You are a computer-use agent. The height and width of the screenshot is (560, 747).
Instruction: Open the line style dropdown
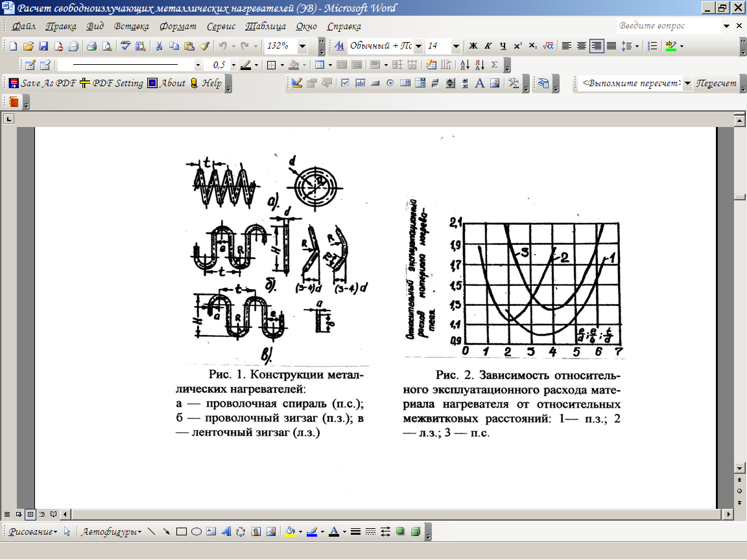[x=198, y=65]
